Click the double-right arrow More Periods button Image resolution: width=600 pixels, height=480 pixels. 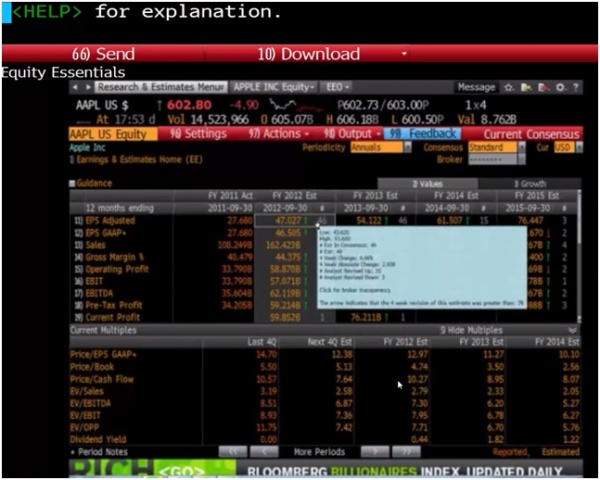pyautogui.click(x=406, y=452)
